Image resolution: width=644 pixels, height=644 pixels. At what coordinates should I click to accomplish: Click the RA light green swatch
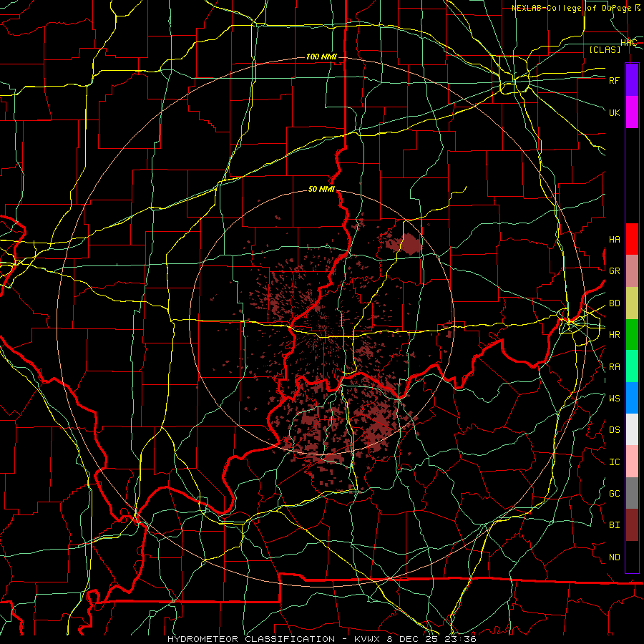(x=632, y=366)
